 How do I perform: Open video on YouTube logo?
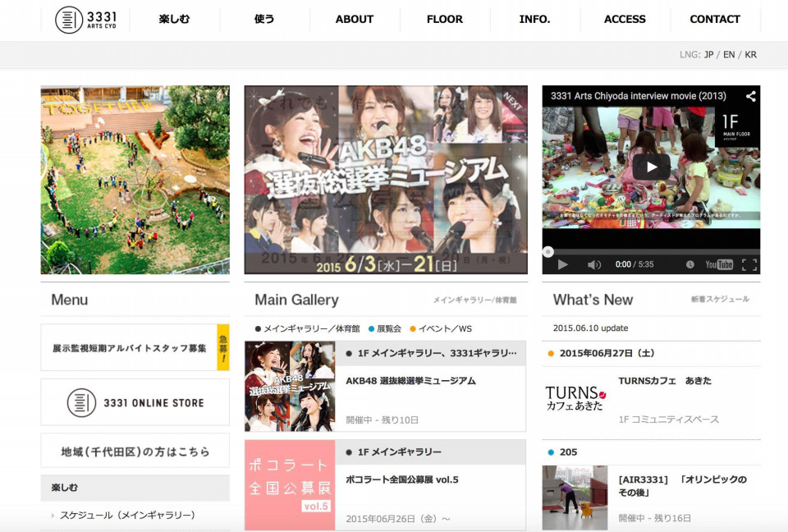point(719,264)
